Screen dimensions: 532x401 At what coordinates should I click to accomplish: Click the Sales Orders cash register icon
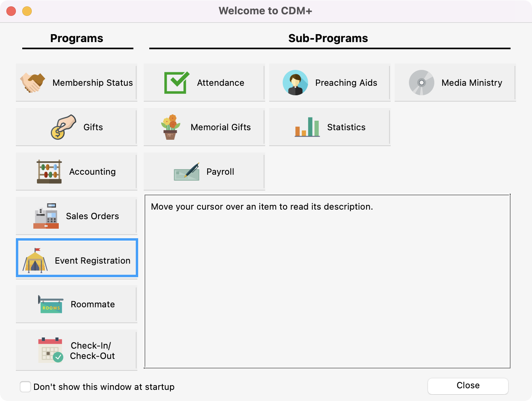(x=46, y=216)
